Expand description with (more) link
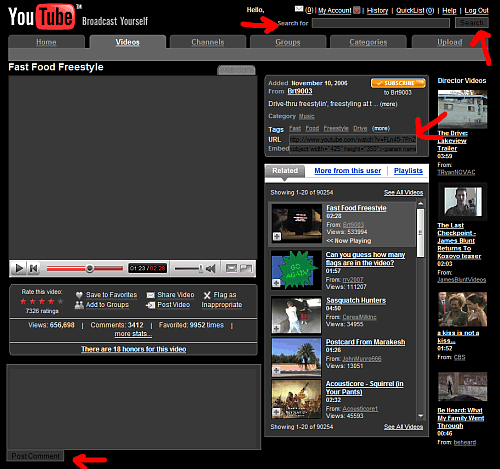This screenshot has height=469, width=500. 388,104
